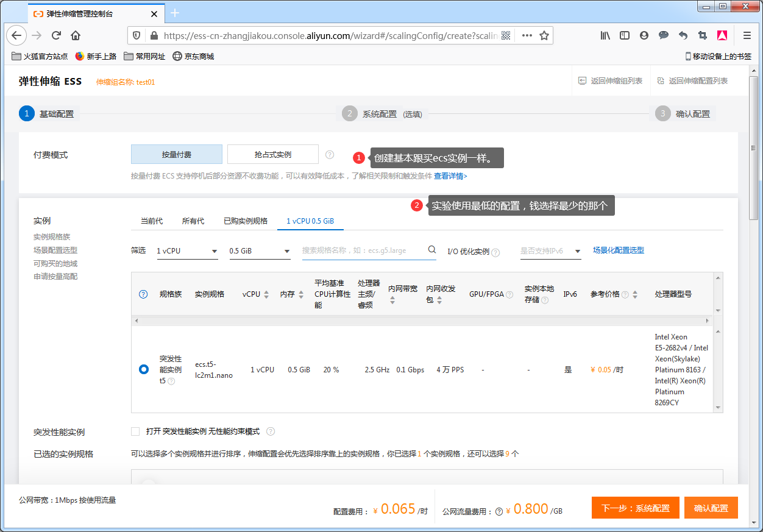Viewport: 763px width, 532px height.
Task: Click the help icon beside 参考价格
Action: coord(625,294)
